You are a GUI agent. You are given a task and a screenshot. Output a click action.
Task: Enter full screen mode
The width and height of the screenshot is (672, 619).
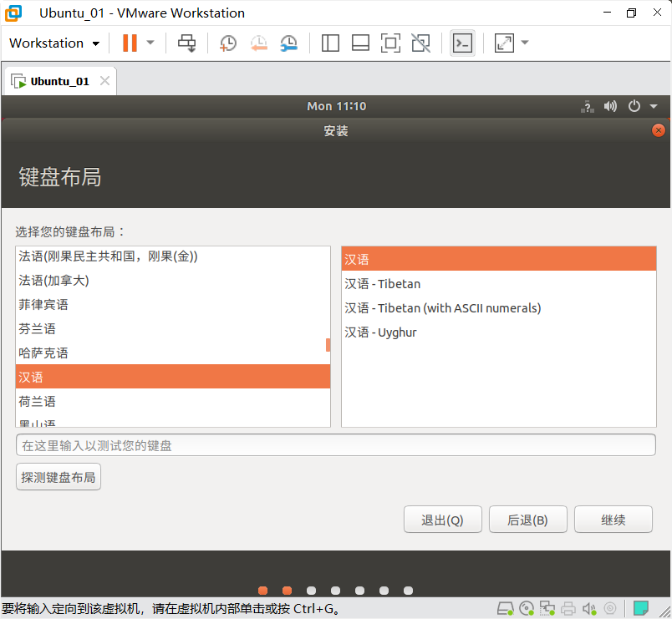point(390,43)
